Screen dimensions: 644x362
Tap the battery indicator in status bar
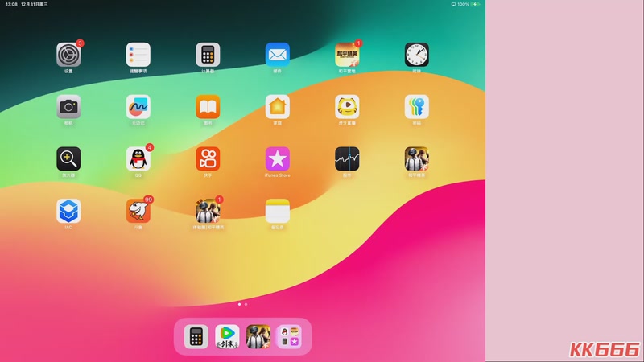[x=475, y=4]
